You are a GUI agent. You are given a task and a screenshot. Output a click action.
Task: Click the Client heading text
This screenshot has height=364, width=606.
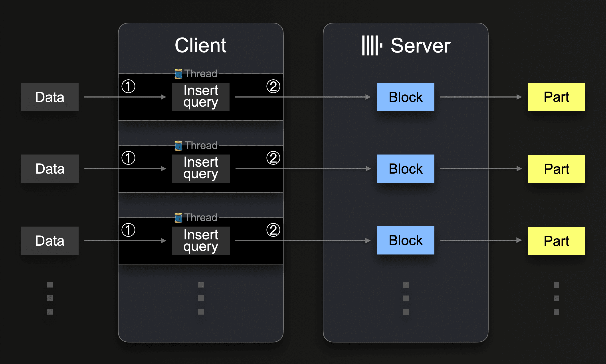click(200, 45)
